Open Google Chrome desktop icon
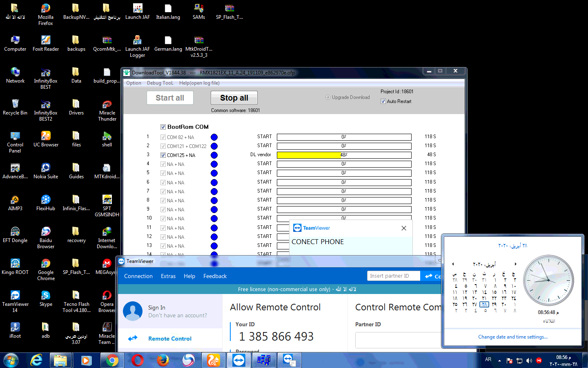This screenshot has height=368, width=588. click(46, 269)
